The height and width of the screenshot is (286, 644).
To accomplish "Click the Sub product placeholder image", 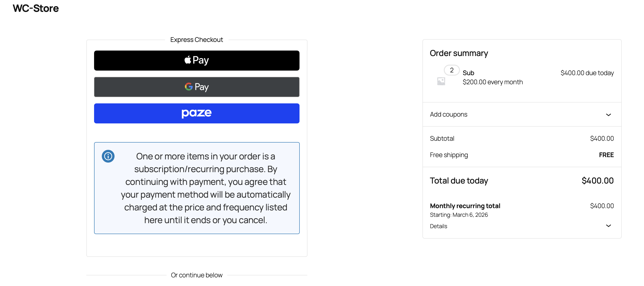I will click(x=441, y=81).
